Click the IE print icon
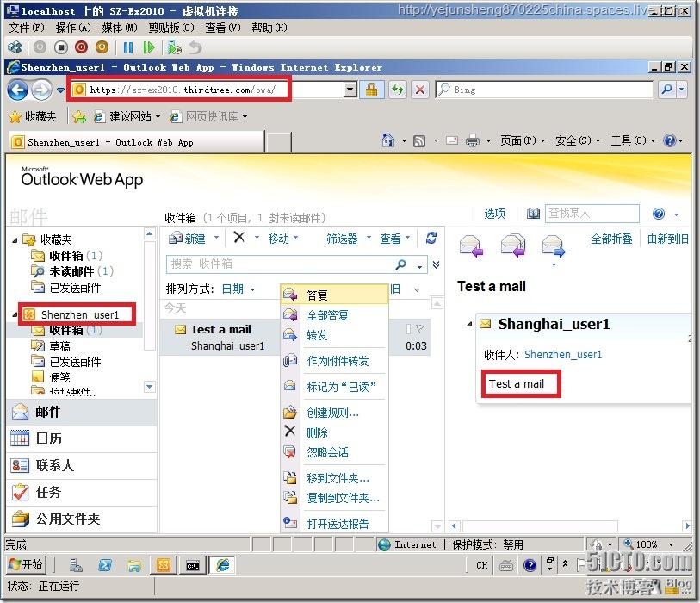Screen dimensions: 700x603 click(x=473, y=141)
